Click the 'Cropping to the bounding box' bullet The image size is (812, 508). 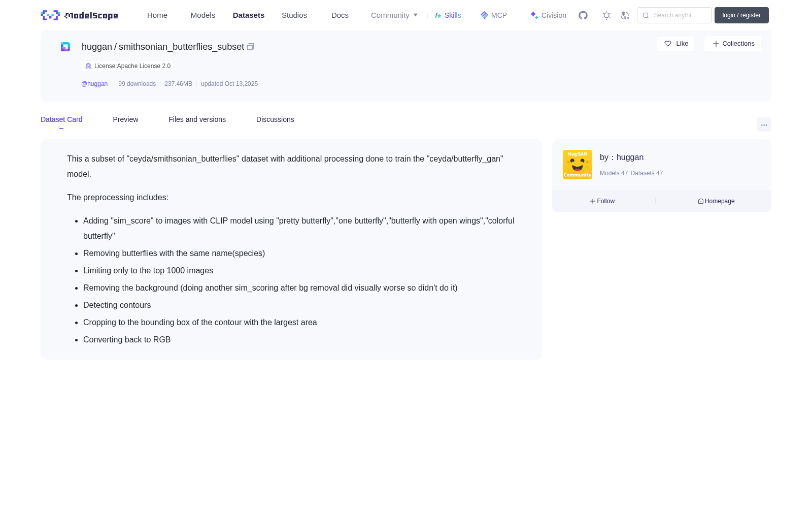coord(200,323)
